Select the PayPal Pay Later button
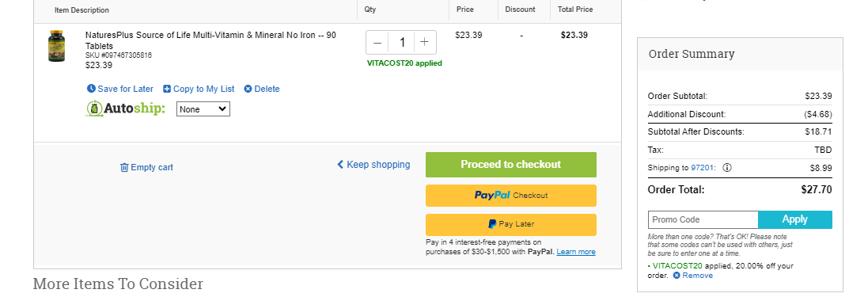Viewport: 868px width, 297px height. 511,224
